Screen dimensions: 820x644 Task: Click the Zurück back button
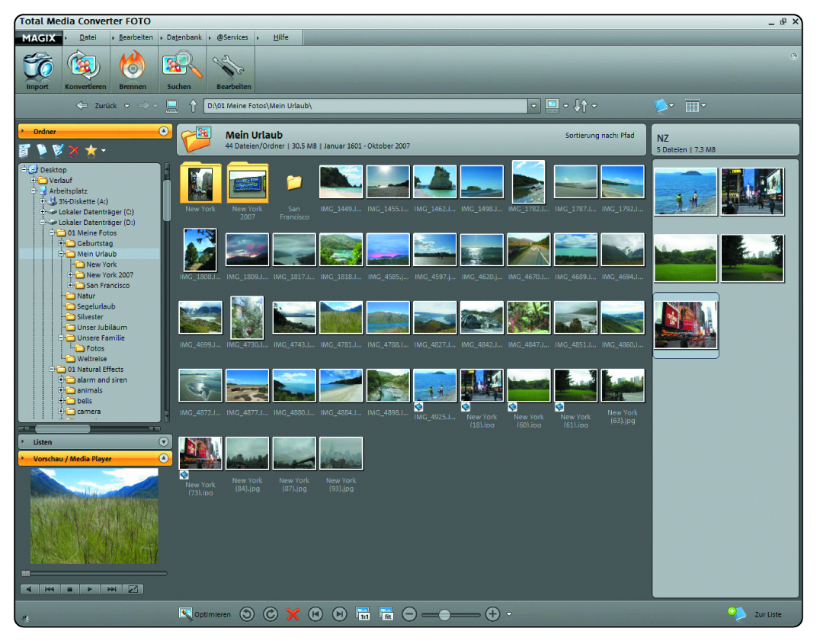pos(98,106)
